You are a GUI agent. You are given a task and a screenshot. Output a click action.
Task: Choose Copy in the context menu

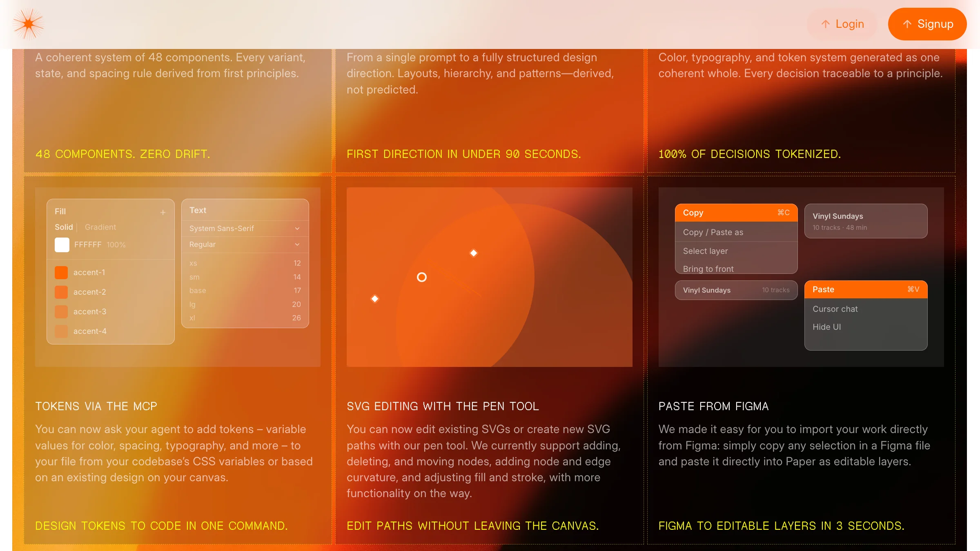coord(736,213)
